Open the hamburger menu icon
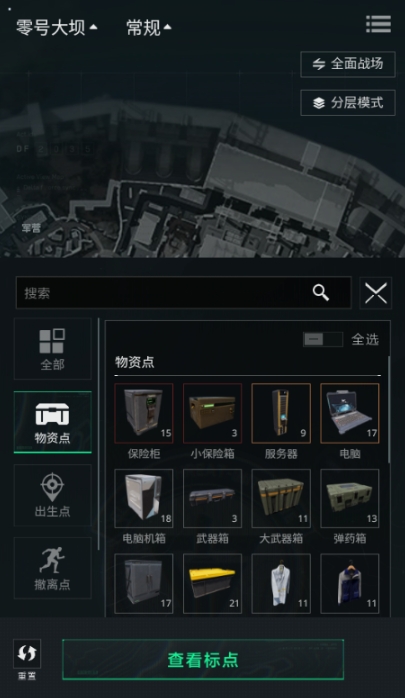Screen dimensions: 405x698 378,24
